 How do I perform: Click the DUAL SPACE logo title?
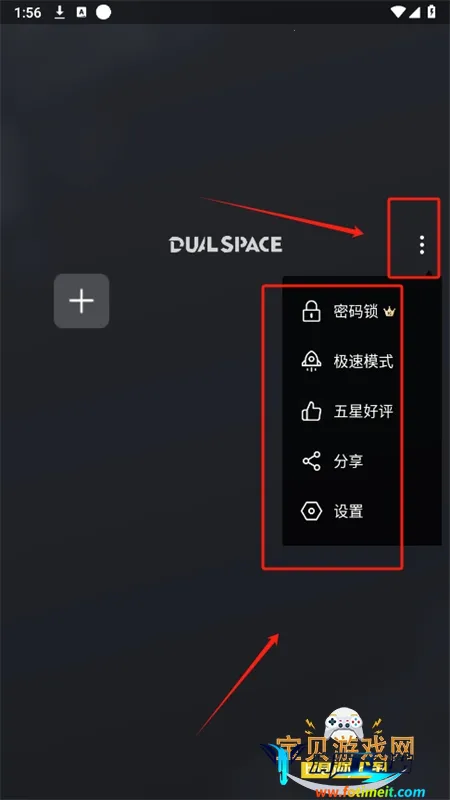click(226, 244)
